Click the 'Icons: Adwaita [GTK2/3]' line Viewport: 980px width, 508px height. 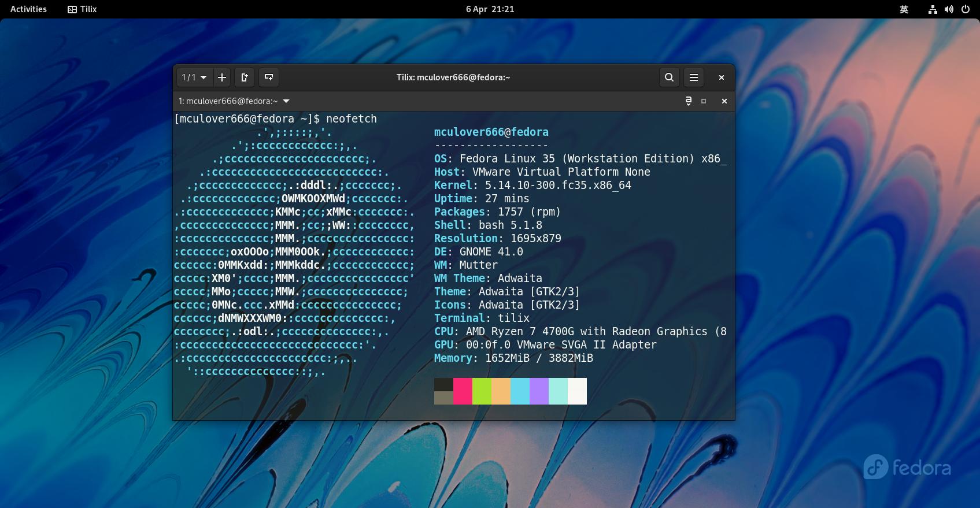(507, 305)
